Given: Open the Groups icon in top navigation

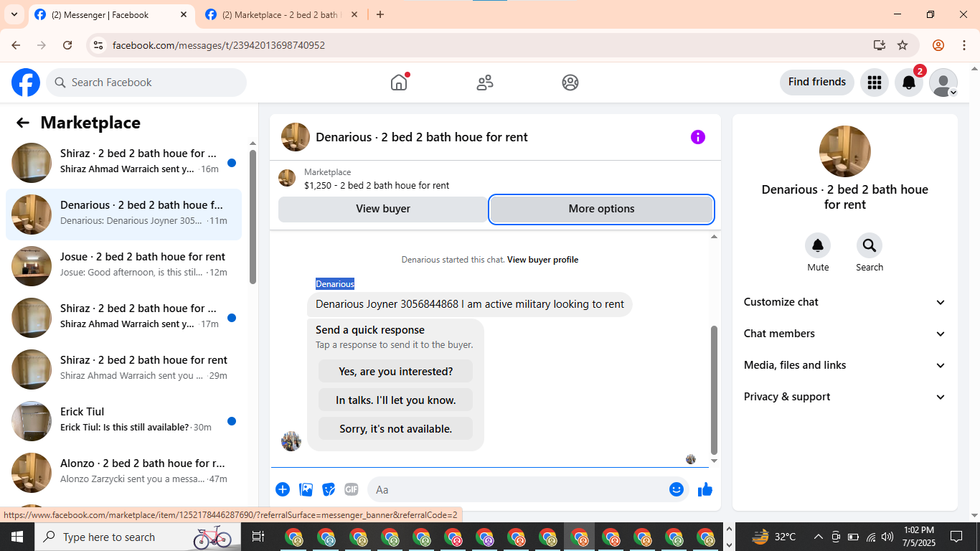Looking at the screenshot, I should (x=570, y=83).
